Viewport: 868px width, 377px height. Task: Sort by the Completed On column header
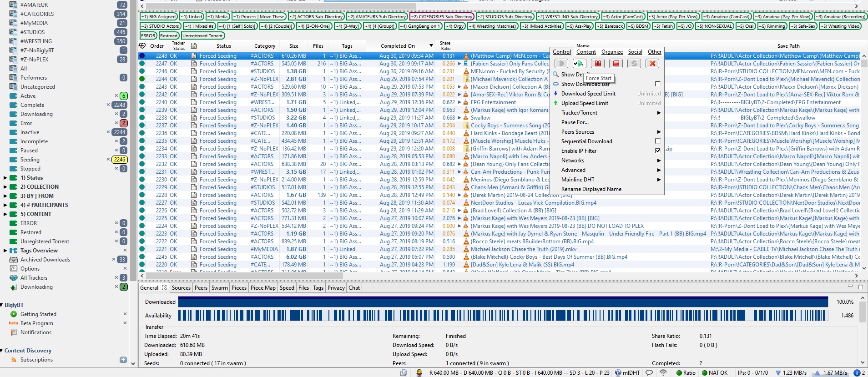pos(398,46)
